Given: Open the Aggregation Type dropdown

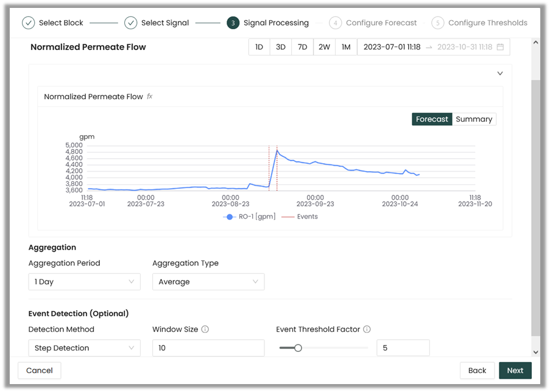Looking at the screenshot, I should 208,282.
